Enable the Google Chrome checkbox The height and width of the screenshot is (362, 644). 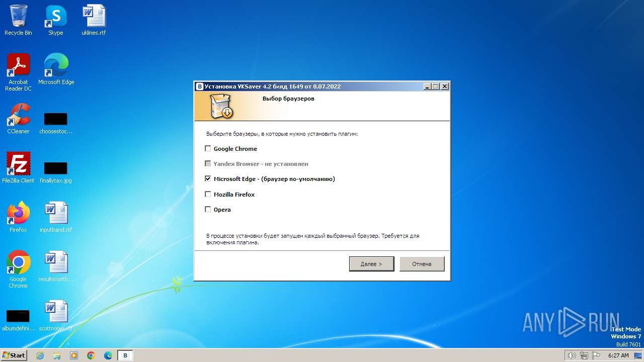pyautogui.click(x=208, y=148)
